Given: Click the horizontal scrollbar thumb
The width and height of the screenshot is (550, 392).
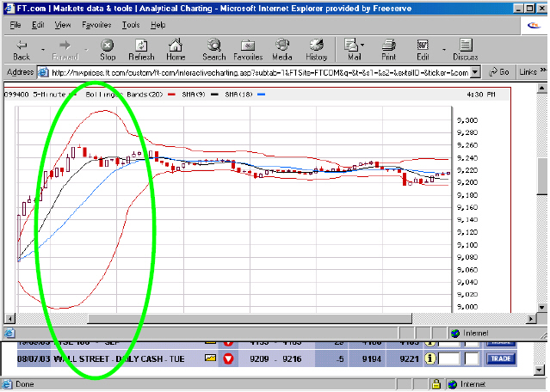Looking at the screenshot, I should 250,319.
